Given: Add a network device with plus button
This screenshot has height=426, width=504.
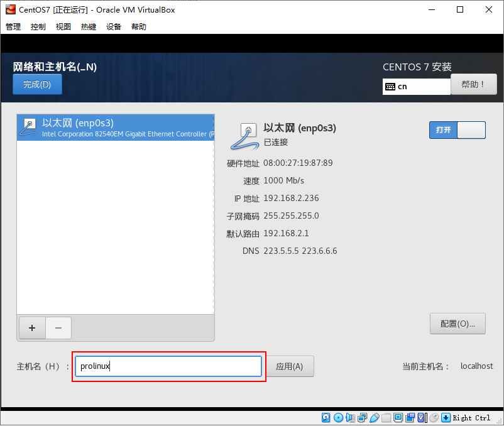Looking at the screenshot, I should pyautogui.click(x=32, y=328).
